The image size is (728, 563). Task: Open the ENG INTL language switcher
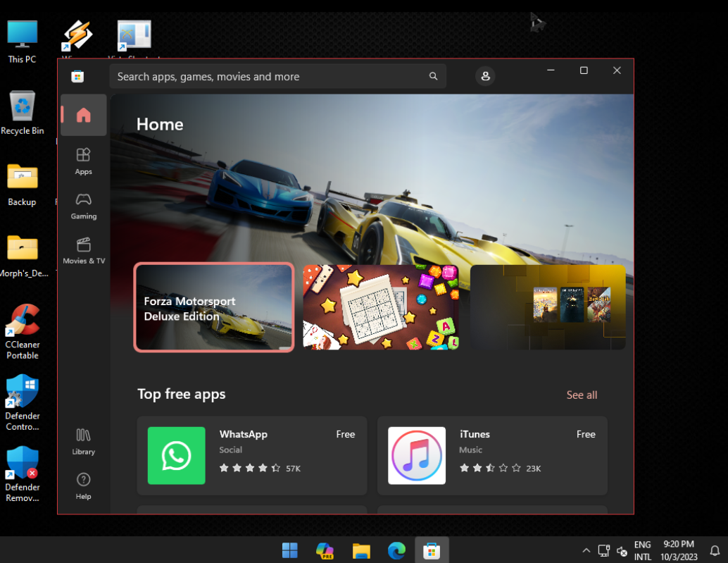643,550
